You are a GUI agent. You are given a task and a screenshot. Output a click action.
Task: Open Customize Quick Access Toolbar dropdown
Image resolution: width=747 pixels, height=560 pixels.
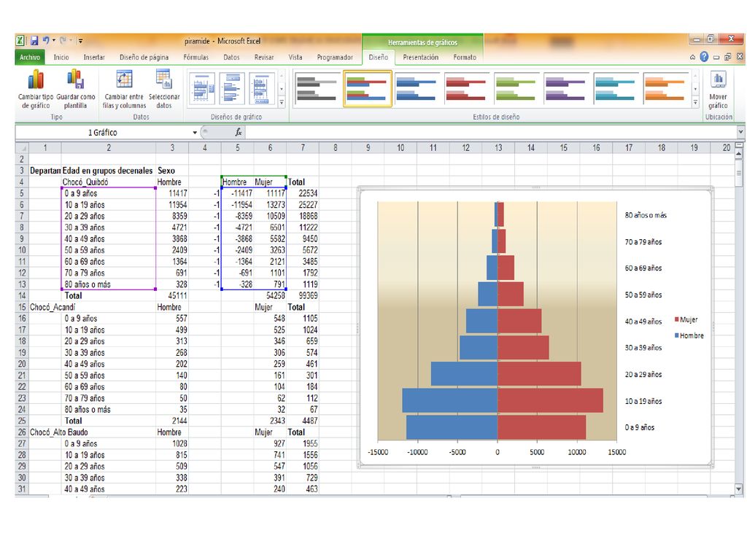click(x=80, y=41)
